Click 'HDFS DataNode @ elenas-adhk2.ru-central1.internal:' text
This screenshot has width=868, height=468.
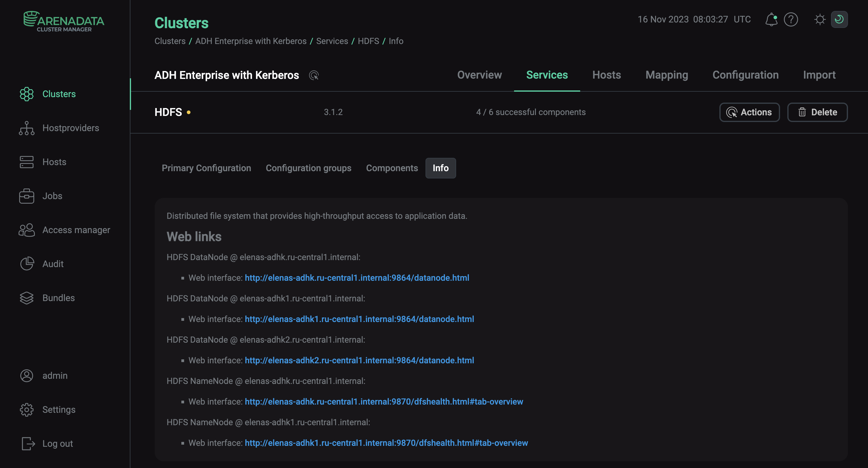click(x=266, y=340)
